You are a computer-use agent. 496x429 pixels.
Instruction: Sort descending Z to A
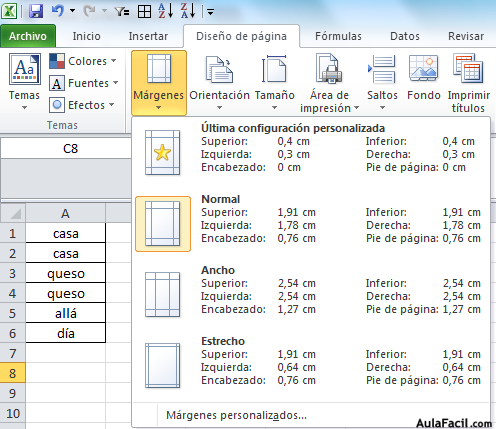(x=188, y=11)
